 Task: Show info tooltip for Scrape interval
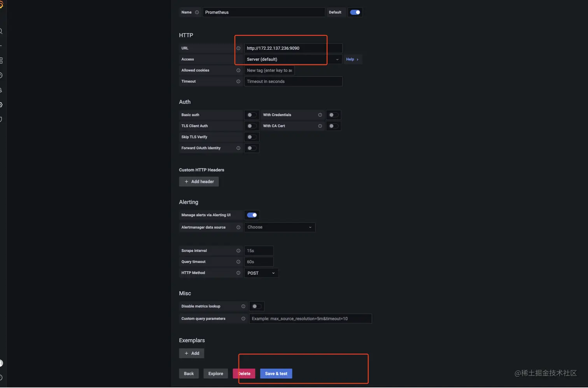[238, 251]
